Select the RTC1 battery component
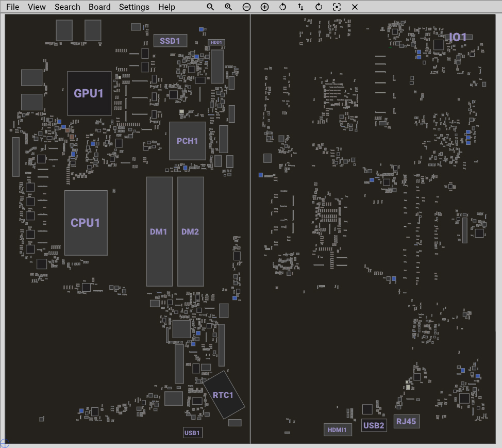The height and width of the screenshot is (448, 502). pos(223,395)
